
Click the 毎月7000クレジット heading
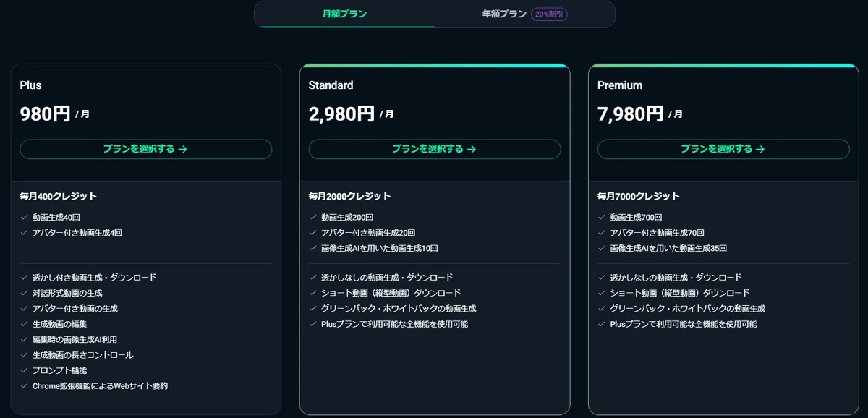(639, 196)
